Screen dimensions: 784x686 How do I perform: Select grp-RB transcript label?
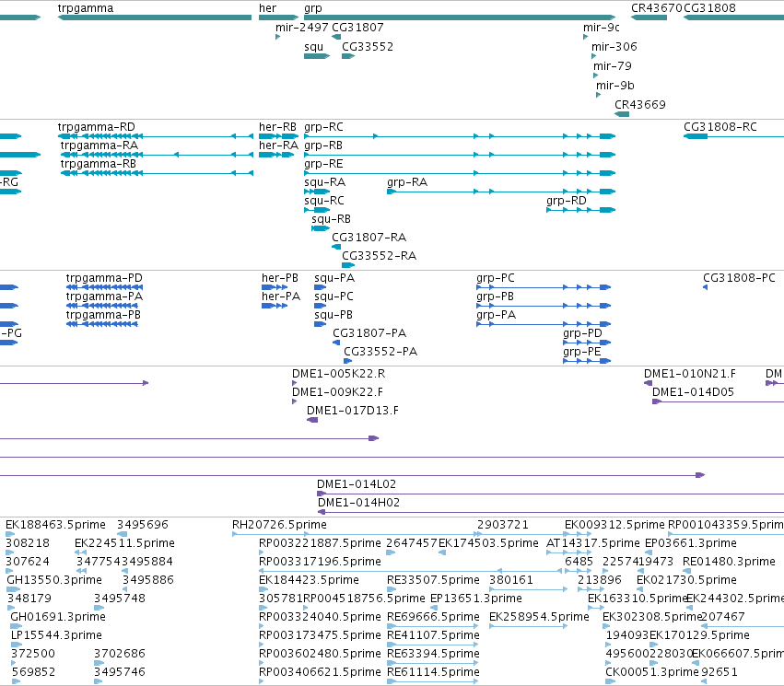pyautogui.click(x=323, y=145)
